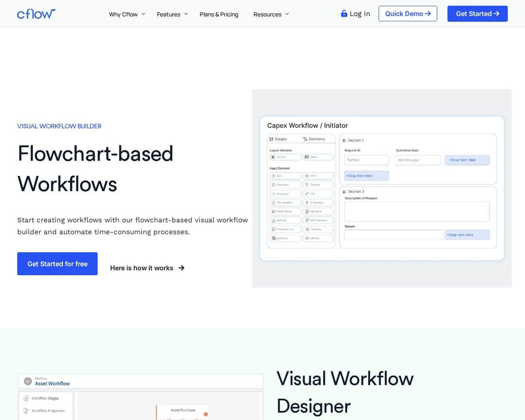Choose the URL input element
525x420 pixels.
click(x=318, y=193)
